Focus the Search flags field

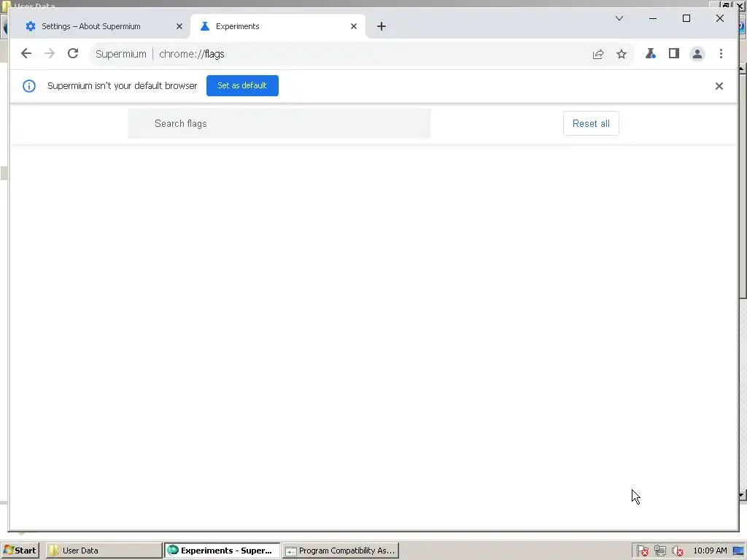(x=279, y=124)
